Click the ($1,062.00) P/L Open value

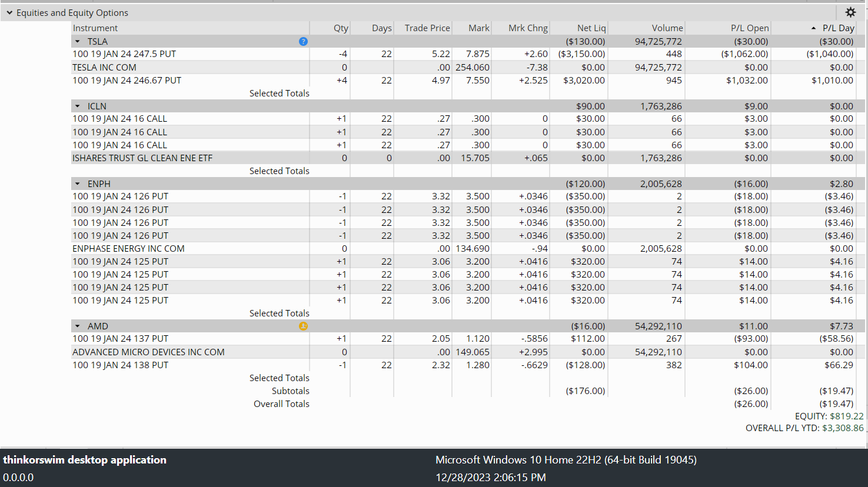tap(745, 54)
